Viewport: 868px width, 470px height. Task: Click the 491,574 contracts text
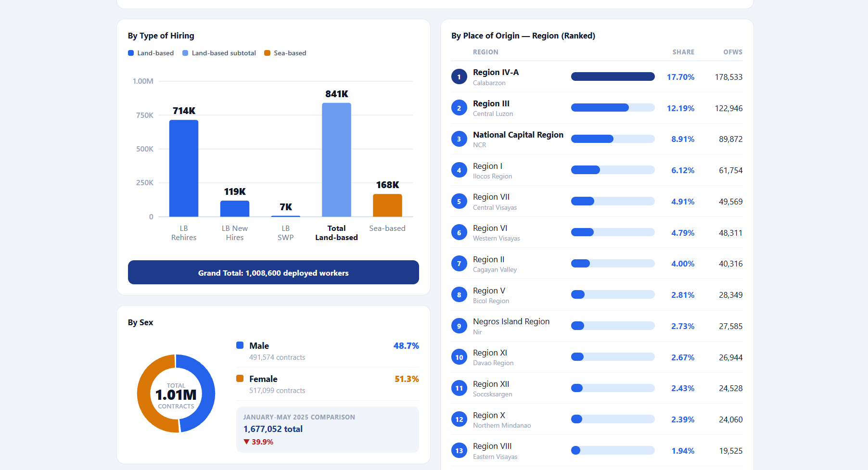click(277, 357)
